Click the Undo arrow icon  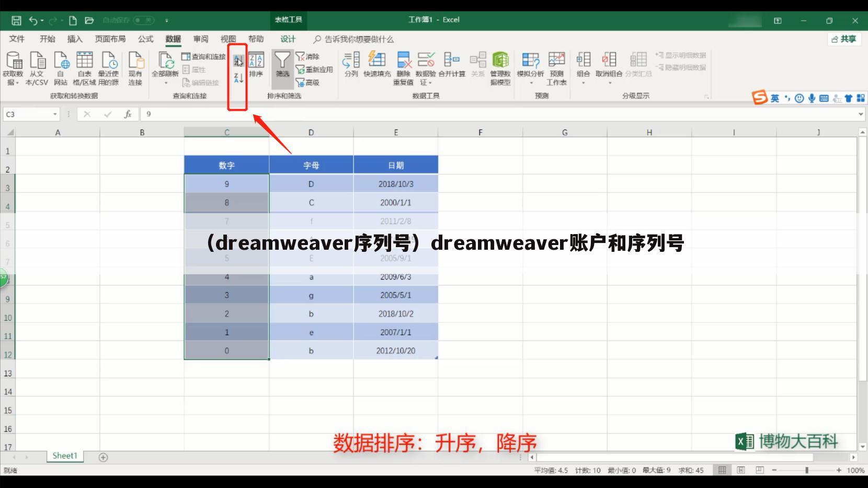[x=33, y=20]
